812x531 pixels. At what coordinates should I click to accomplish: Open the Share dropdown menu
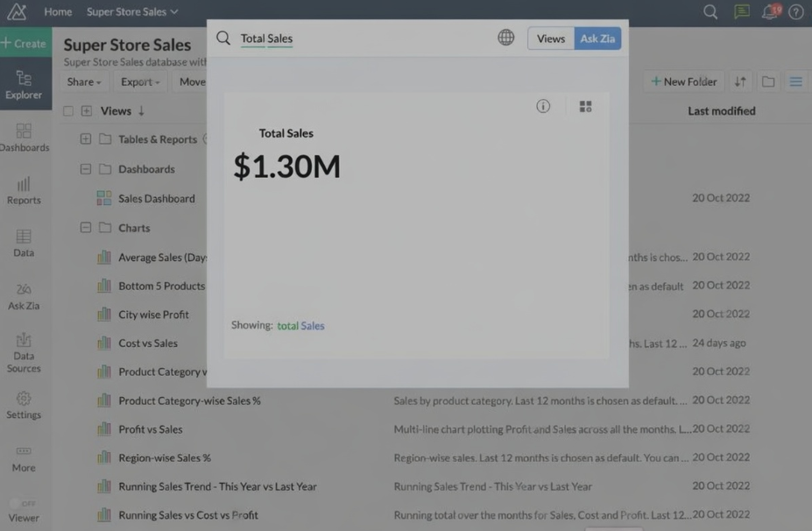84,81
